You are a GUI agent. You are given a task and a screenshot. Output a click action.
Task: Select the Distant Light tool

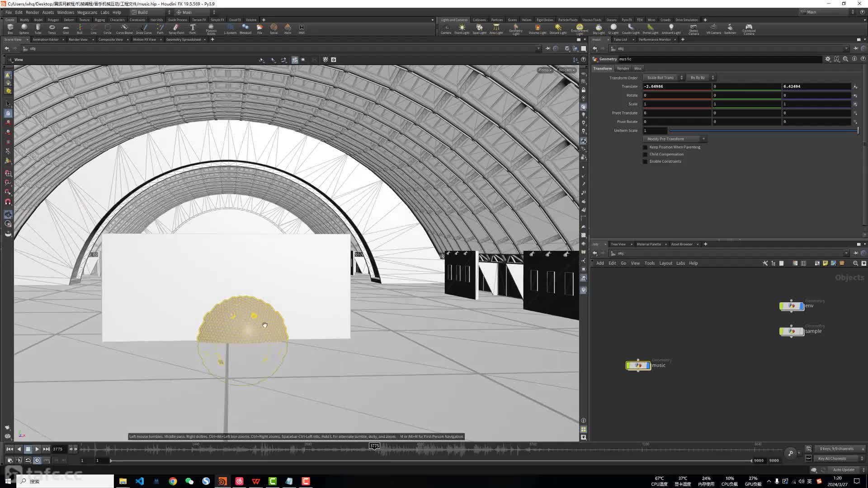[x=558, y=29]
